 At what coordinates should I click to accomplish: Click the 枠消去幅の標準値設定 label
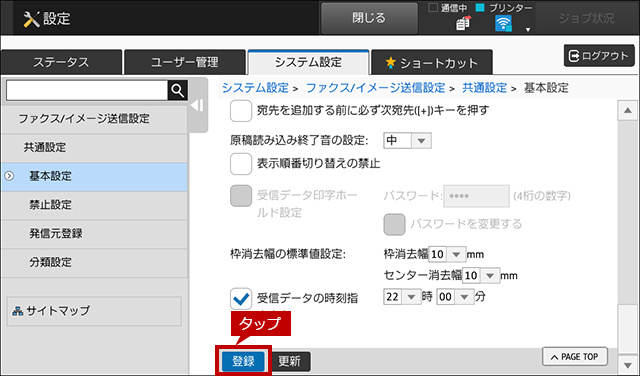pyautogui.click(x=288, y=255)
